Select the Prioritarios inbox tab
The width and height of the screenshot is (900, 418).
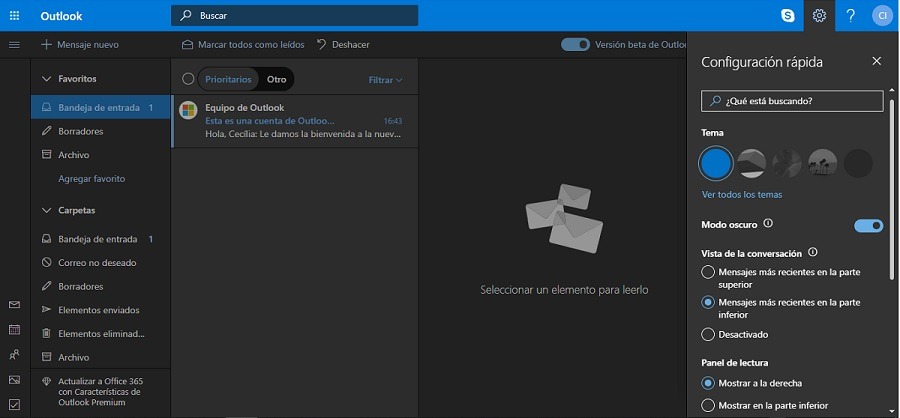click(228, 79)
